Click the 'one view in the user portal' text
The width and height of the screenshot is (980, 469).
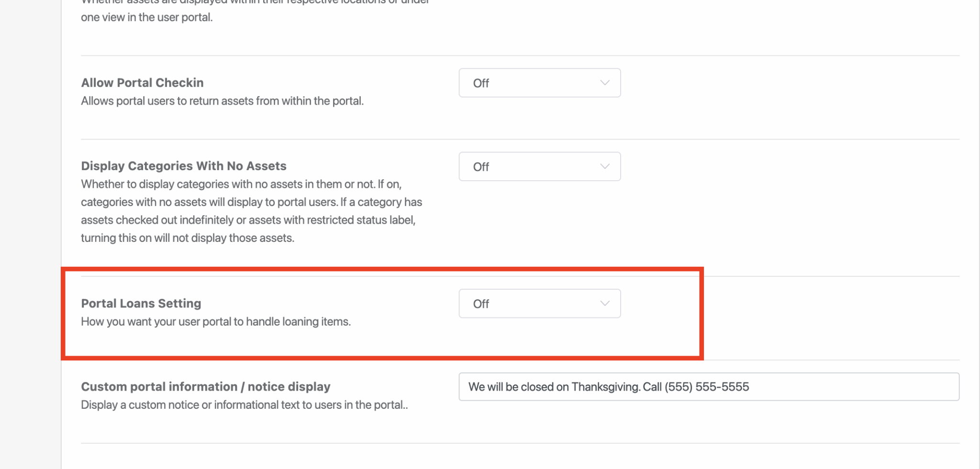pos(146,18)
